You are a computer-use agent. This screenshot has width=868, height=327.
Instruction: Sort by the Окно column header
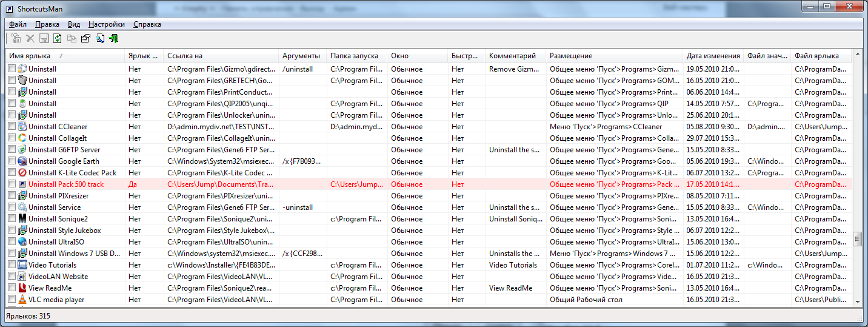(x=418, y=56)
